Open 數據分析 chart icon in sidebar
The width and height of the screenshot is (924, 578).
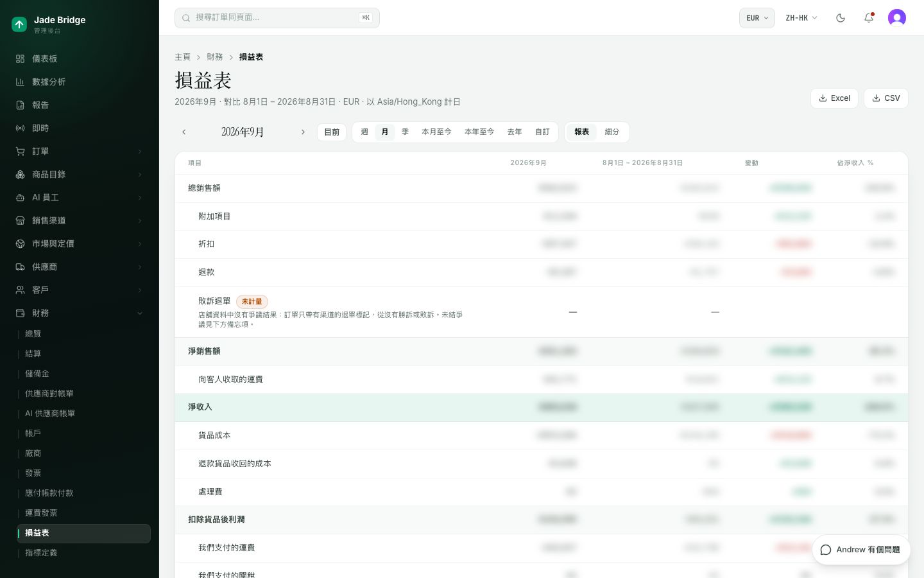click(x=21, y=82)
